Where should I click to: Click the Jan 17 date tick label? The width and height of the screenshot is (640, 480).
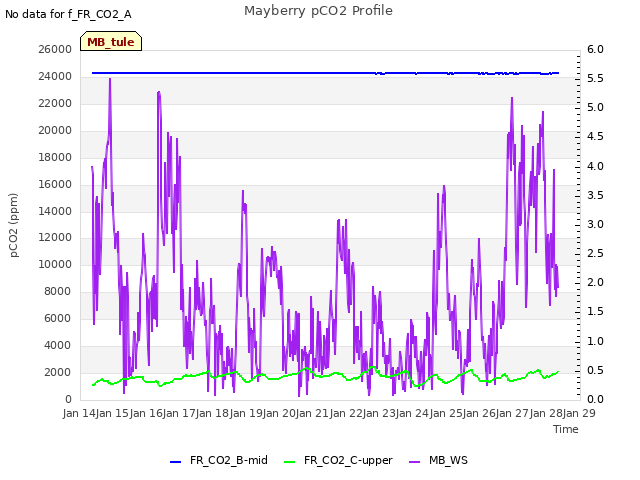click(x=179, y=413)
